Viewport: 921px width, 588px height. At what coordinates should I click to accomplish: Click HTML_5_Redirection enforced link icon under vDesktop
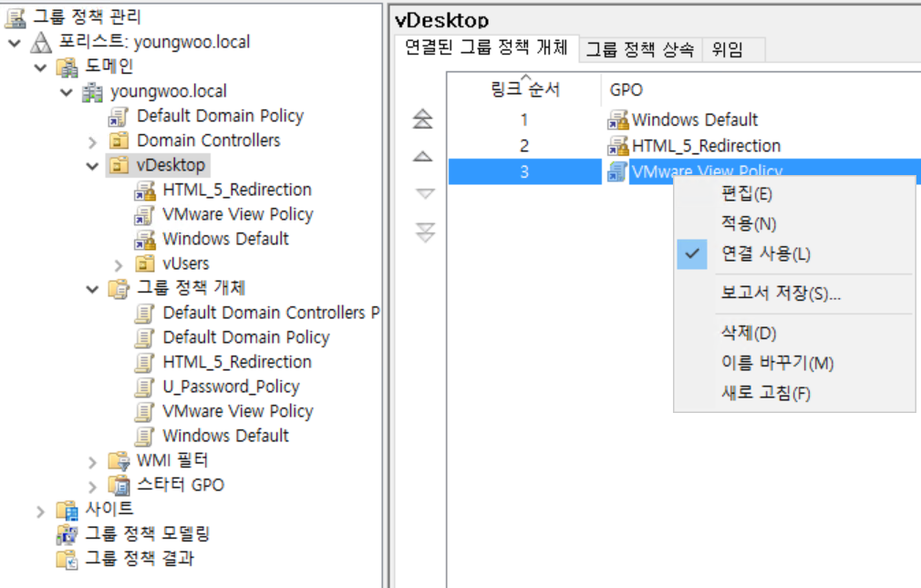(144, 191)
